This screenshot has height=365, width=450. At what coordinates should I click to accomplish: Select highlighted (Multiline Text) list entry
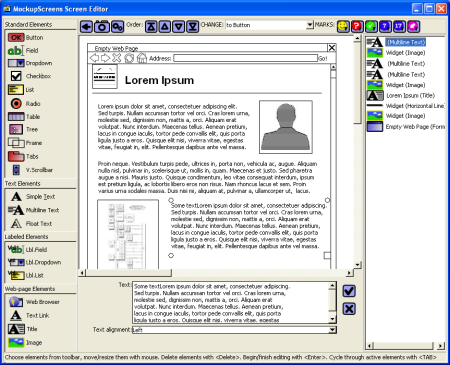(406, 42)
